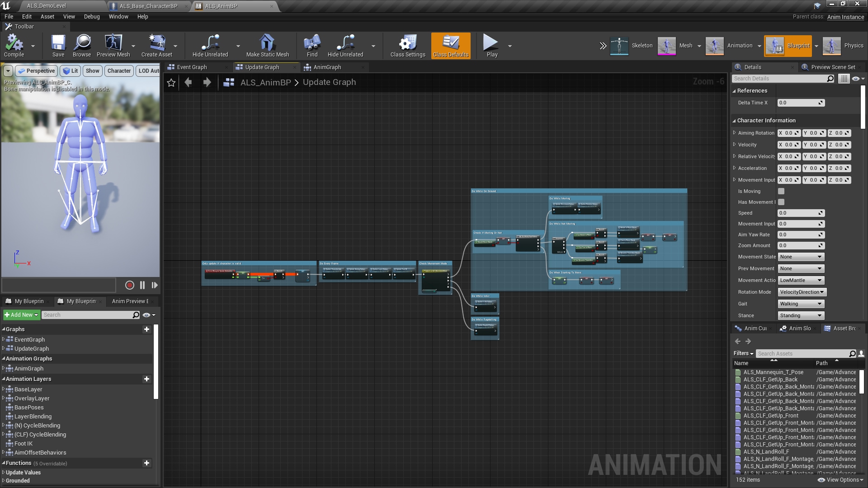Switch to Animation editor mode

[x=729, y=46]
